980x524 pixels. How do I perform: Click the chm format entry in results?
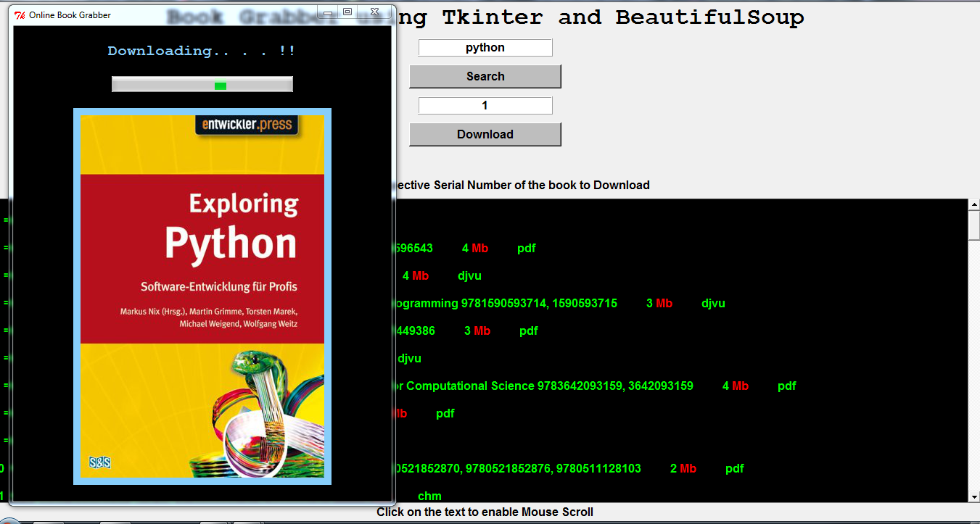click(x=430, y=496)
